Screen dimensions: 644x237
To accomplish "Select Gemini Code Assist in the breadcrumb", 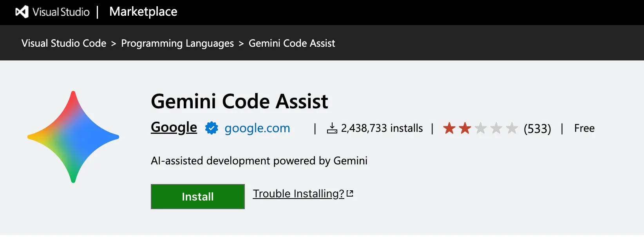I will 291,43.
